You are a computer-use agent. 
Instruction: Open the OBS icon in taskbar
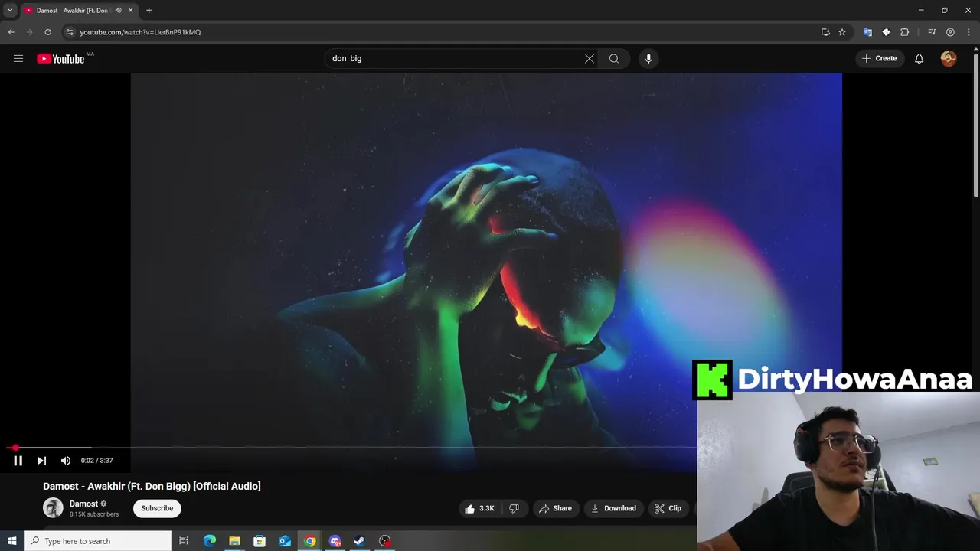pos(385,541)
